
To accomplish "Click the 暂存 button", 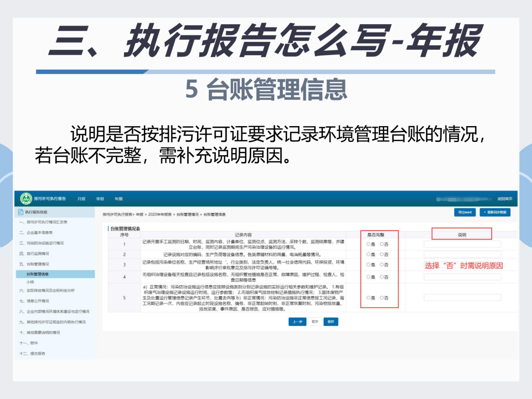I will point(315,322).
